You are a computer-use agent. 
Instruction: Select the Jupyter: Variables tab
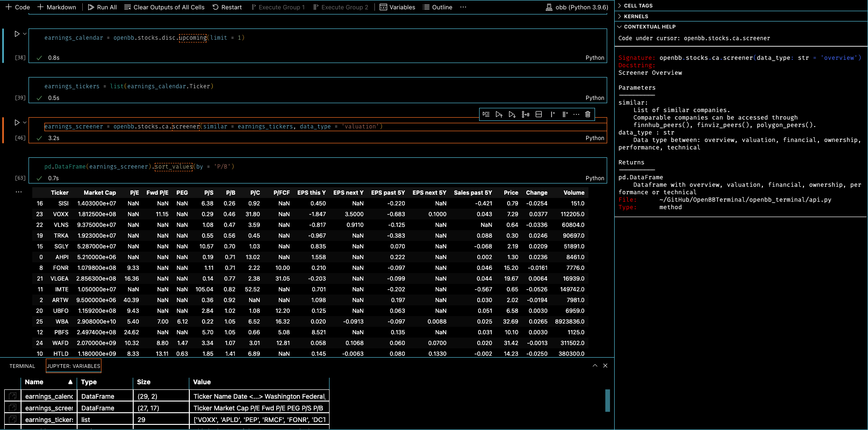[73, 366]
